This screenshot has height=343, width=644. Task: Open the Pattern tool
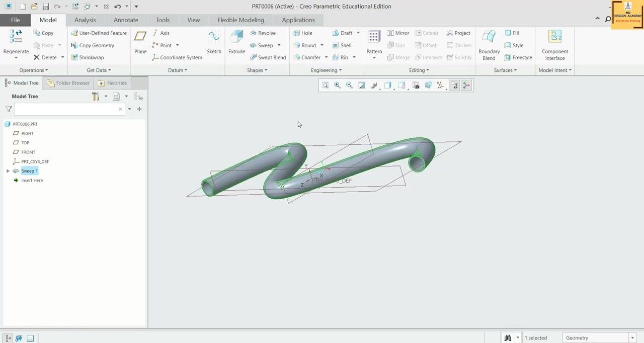click(x=374, y=42)
